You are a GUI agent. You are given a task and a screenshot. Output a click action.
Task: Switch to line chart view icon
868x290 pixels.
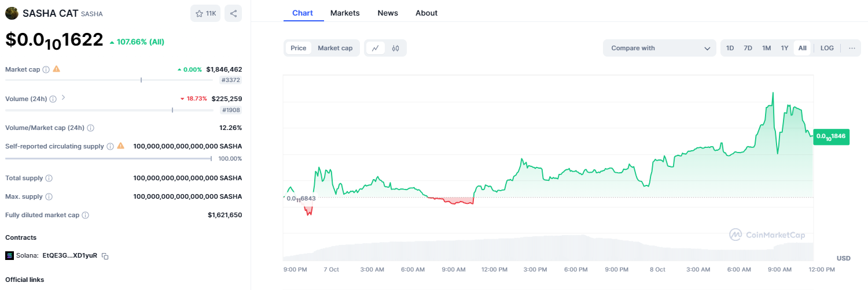click(x=376, y=48)
